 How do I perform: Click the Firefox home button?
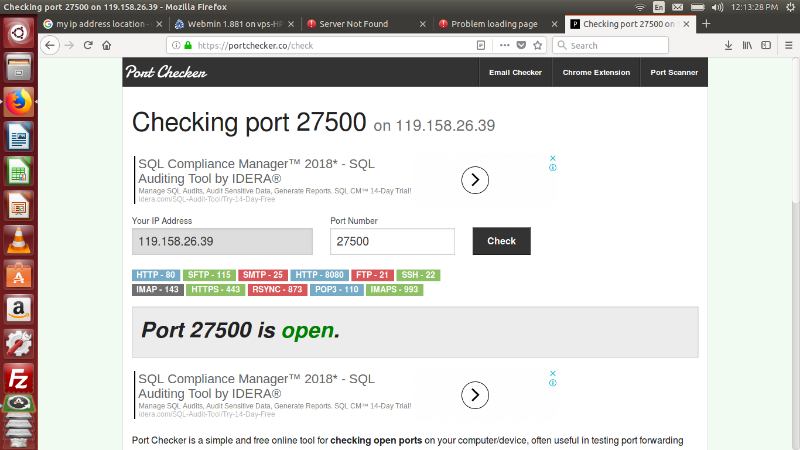coord(108,45)
